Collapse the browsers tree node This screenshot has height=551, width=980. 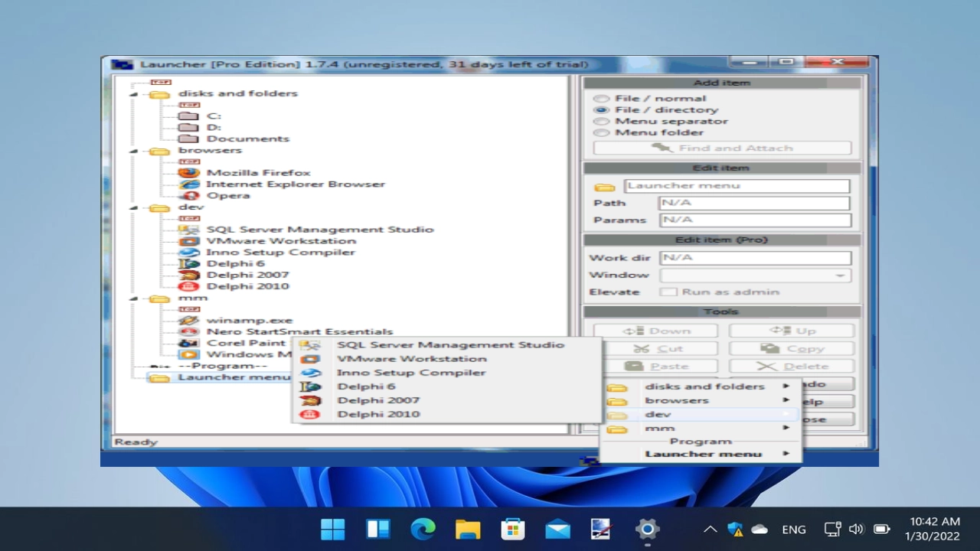click(x=134, y=152)
